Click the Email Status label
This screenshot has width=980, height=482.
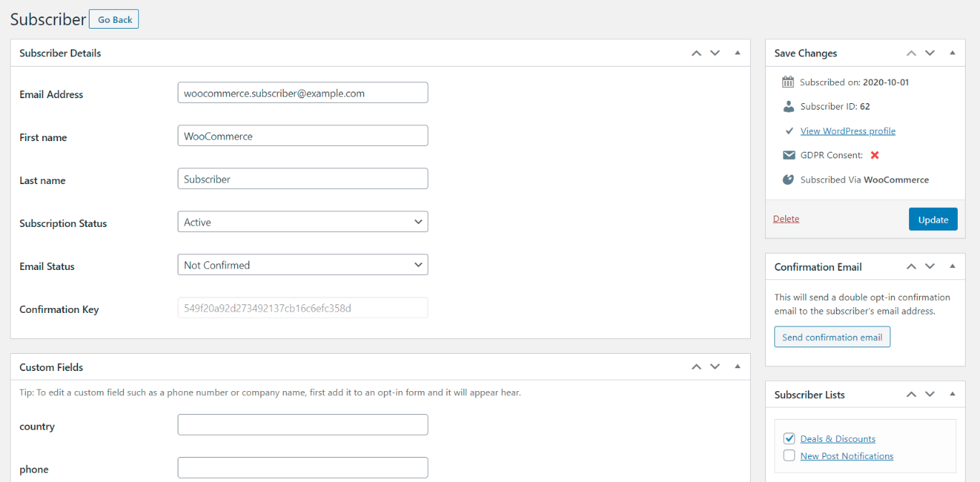pyautogui.click(x=47, y=266)
